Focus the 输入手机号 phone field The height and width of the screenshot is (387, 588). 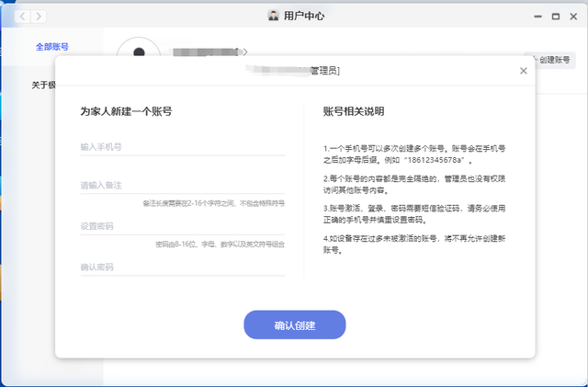[x=182, y=147]
